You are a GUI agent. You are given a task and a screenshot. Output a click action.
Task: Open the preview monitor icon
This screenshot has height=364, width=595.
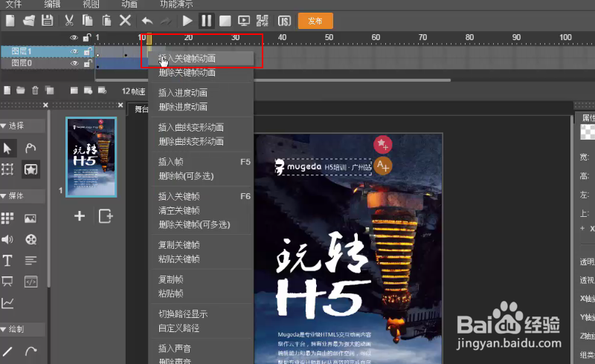tap(244, 21)
